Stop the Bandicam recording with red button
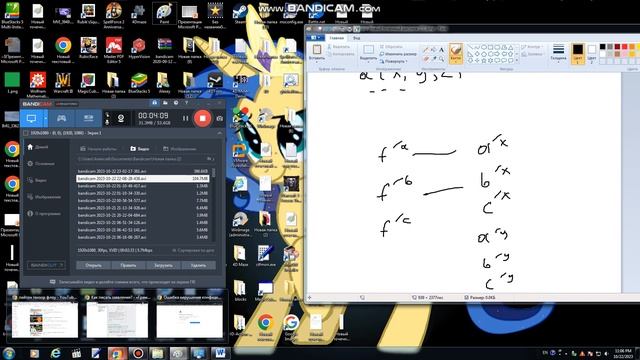 pyautogui.click(x=202, y=118)
